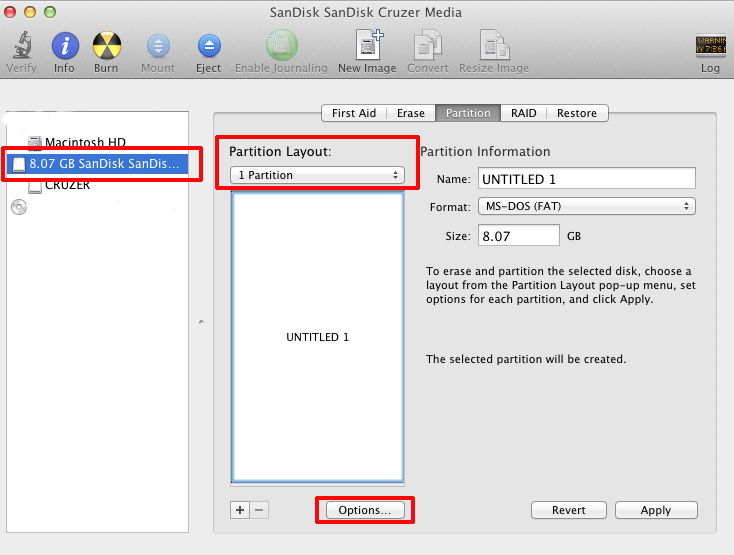
Task: Switch to the First Aid tab
Action: point(354,113)
